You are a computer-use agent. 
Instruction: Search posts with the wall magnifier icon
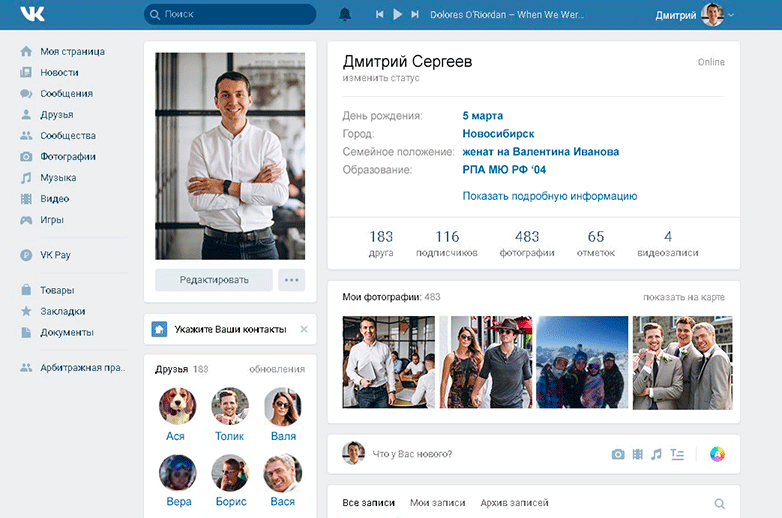719,504
